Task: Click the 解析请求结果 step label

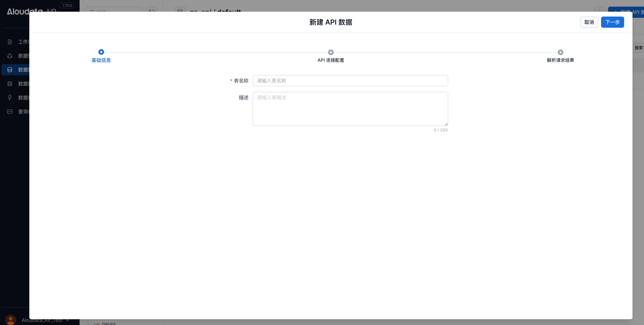Action: coord(560,60)
